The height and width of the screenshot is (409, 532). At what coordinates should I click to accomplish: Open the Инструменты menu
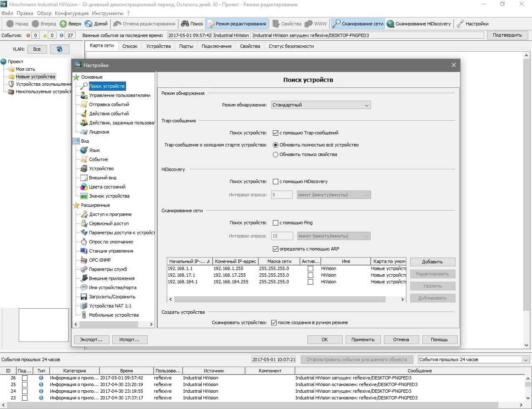[x=107, y=13]
